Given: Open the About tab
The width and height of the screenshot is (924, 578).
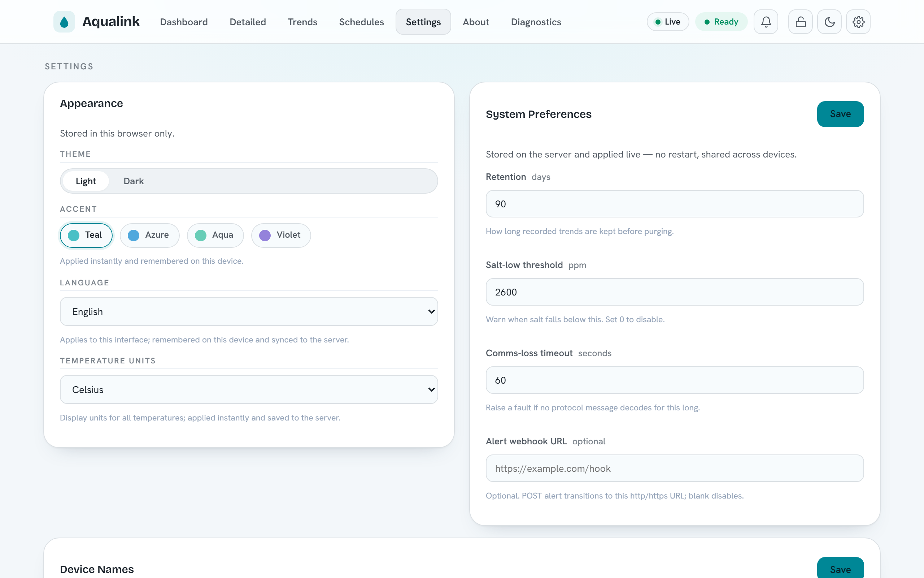Looking at the screenshot, I should (476, 22).
